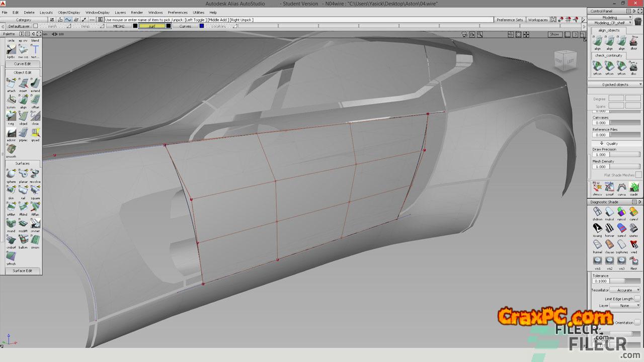Toggle the Limit Edge Length checkbox

tap(637, 299)
